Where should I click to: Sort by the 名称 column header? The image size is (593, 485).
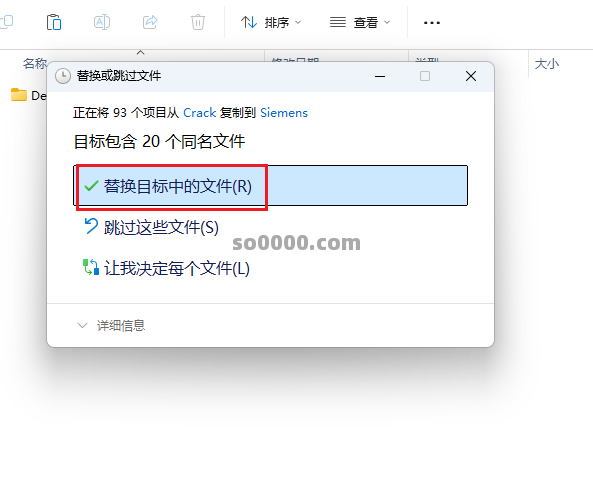pos(35,64)
